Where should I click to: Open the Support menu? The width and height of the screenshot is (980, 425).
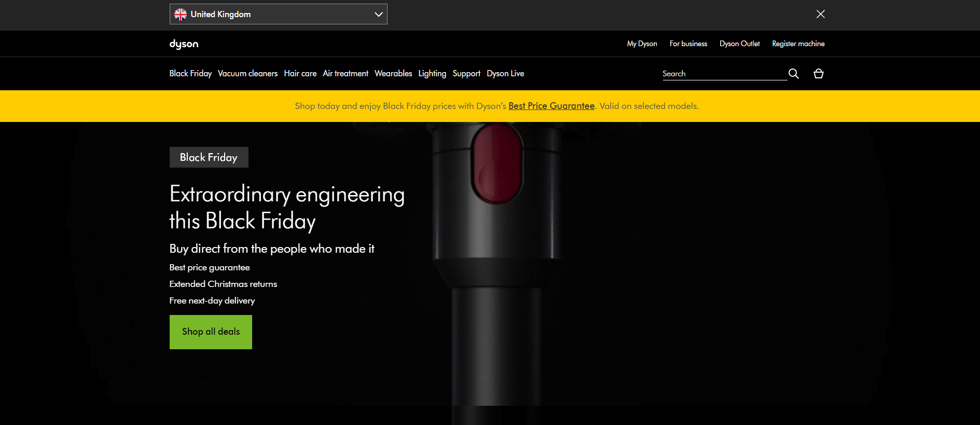coord(466,74)
